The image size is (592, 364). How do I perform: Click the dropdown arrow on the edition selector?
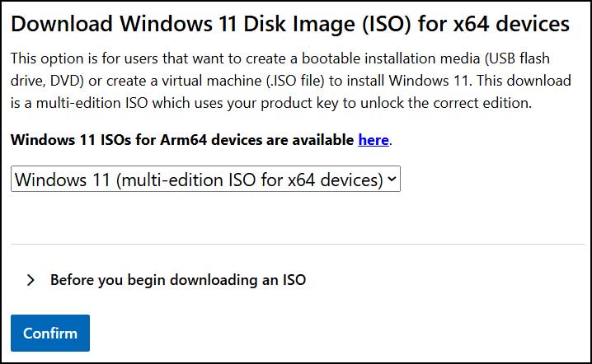tap(392, 179)
